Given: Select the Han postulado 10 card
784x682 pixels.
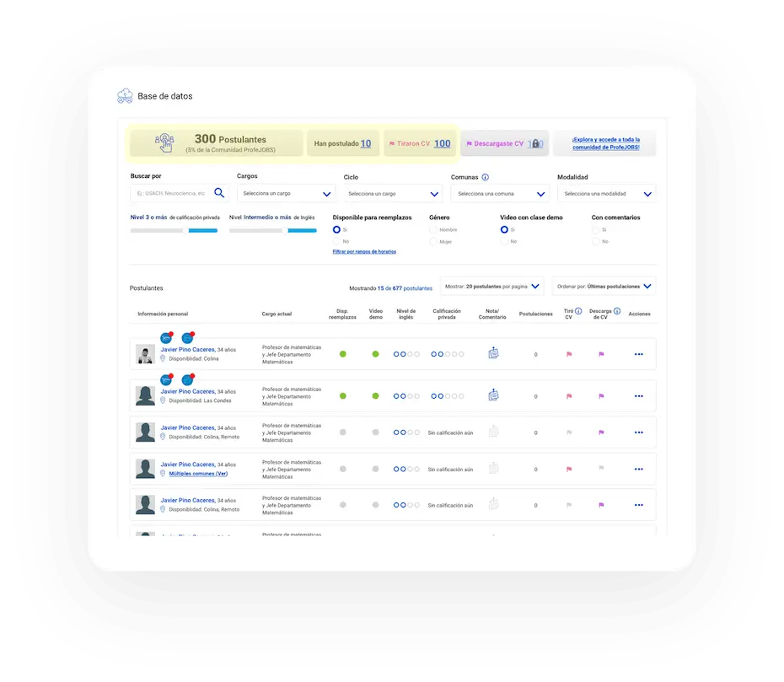Looking at the screenshot, I should (x=343, y=143).
